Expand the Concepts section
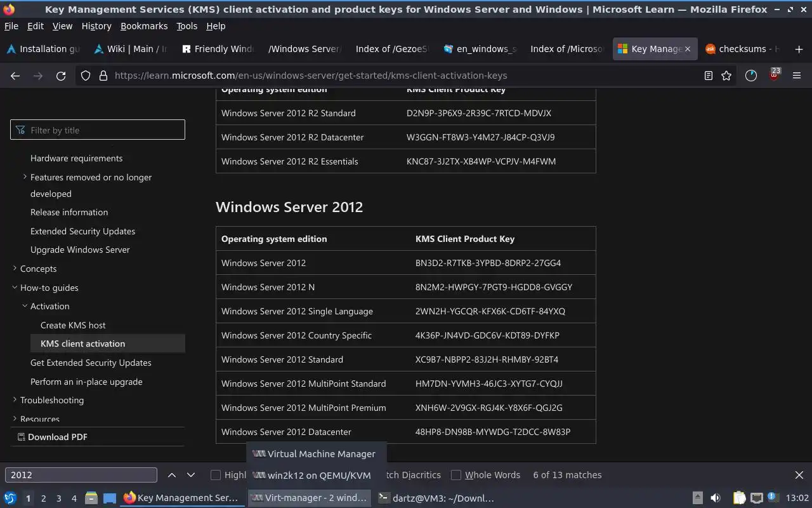 pyautogui.click(x=15, y=269)
